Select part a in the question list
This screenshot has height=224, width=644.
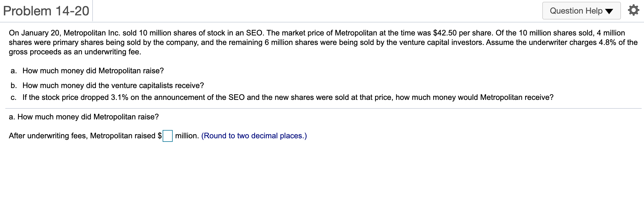click(x=93, y=71)
